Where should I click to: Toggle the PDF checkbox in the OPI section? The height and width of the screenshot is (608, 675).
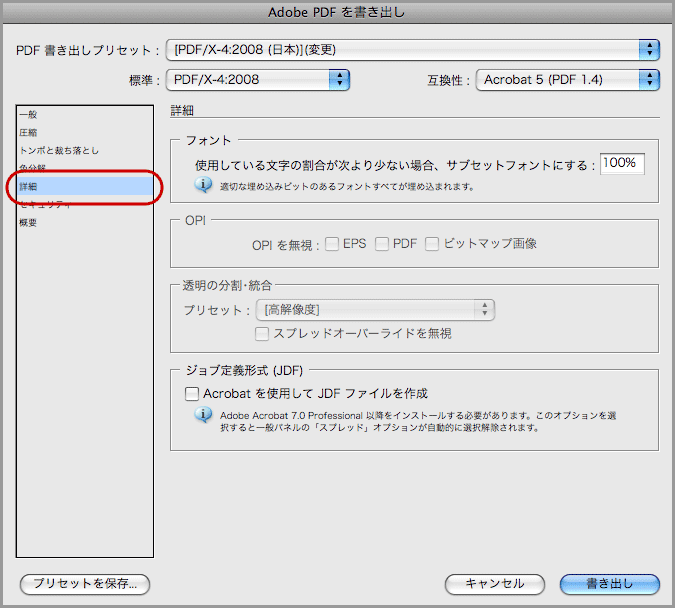(x=382, y=243)
